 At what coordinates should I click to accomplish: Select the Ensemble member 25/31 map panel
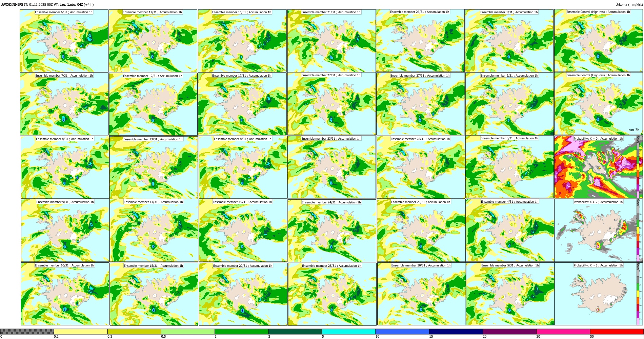(x=332, y=294)
